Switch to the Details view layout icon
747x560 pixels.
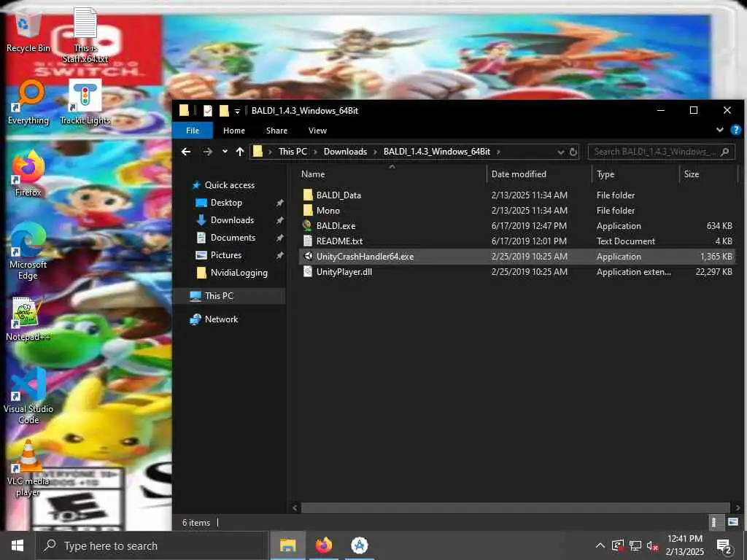(713, 522)
